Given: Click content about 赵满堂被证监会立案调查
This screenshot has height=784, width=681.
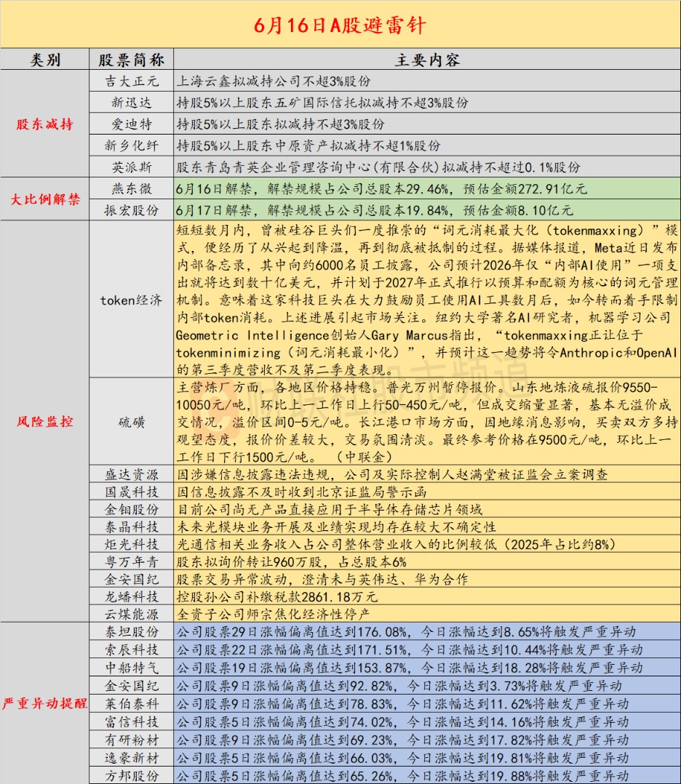Looking at the screenshot, I should pyautogui.click(x=391, y=474).
